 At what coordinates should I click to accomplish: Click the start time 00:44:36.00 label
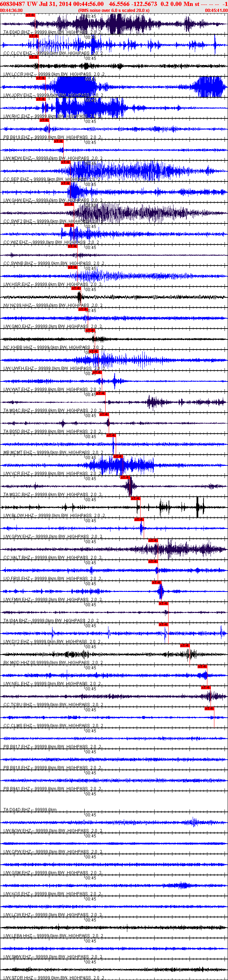click(12, 10)
